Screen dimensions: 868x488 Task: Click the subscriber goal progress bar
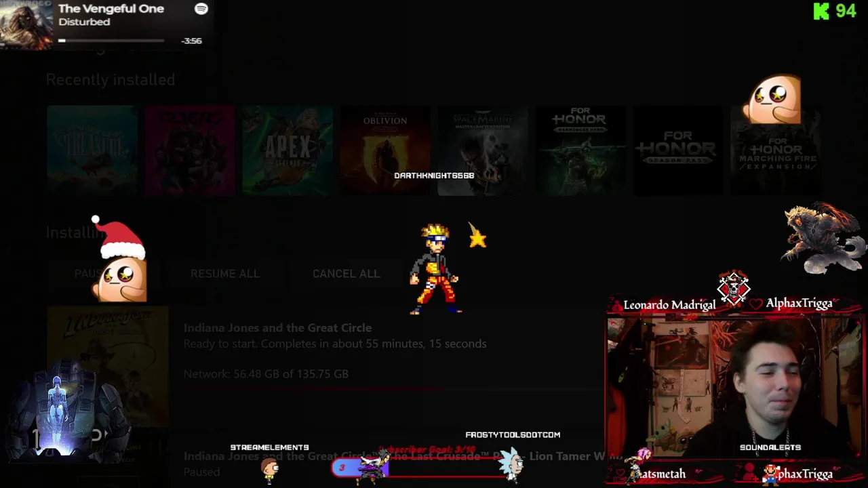click(424, 468)
